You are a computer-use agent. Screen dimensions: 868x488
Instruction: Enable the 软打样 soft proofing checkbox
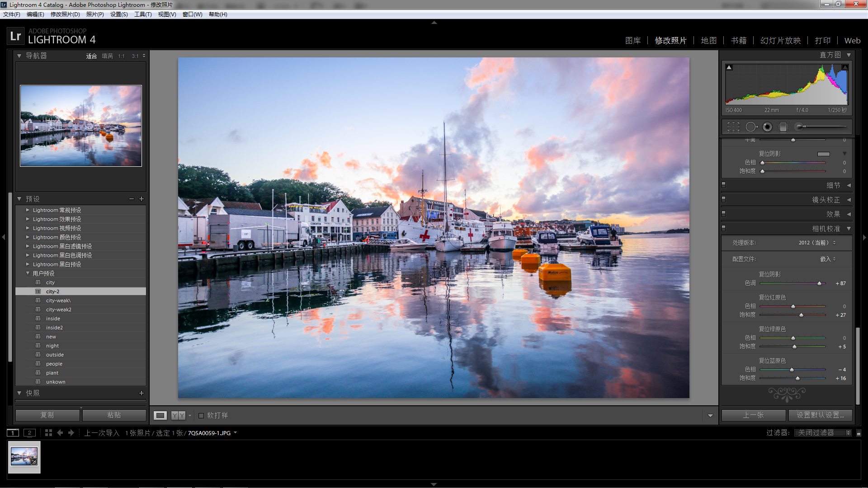[x=201, y=416]
